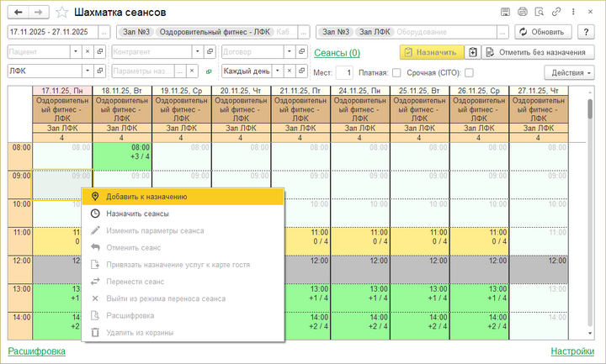Expand the ЛФК dropdown arrow
This screenshot has width=606, height=364.
point(88,71)
